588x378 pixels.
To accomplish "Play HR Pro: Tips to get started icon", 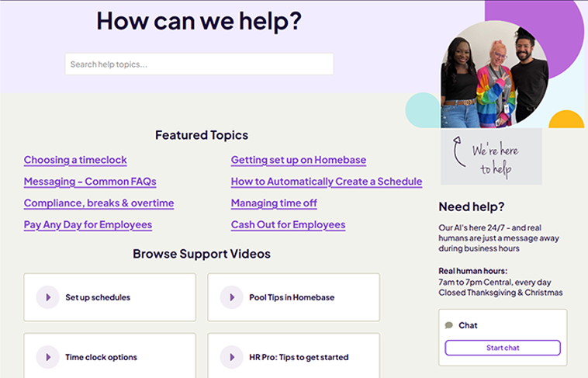I will pos(232,357).
